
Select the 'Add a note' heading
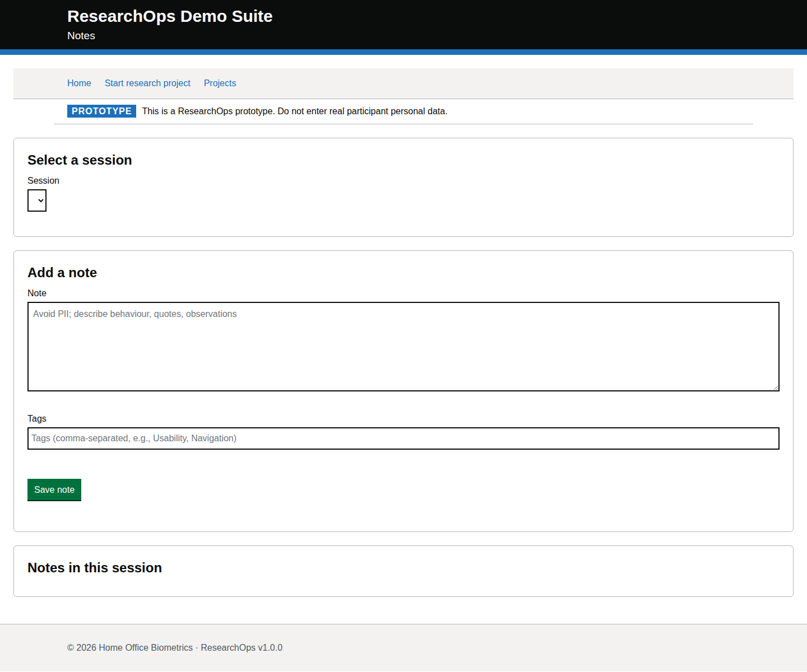pos(62,273)
